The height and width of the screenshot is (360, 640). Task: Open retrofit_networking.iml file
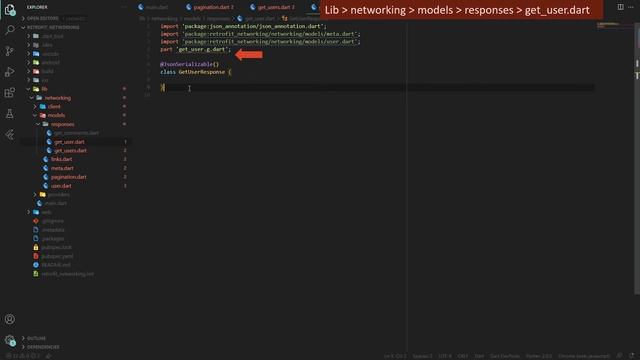tap(67, 274)
